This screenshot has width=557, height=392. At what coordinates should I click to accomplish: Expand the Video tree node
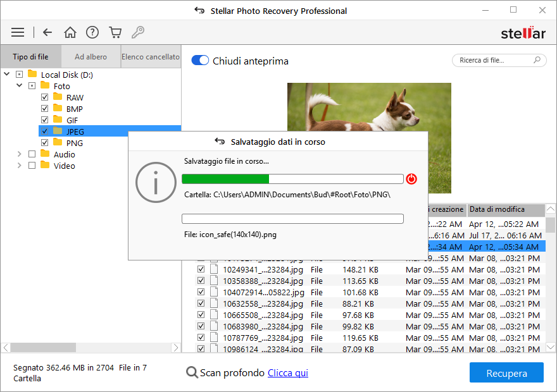[x=20, y=166]
